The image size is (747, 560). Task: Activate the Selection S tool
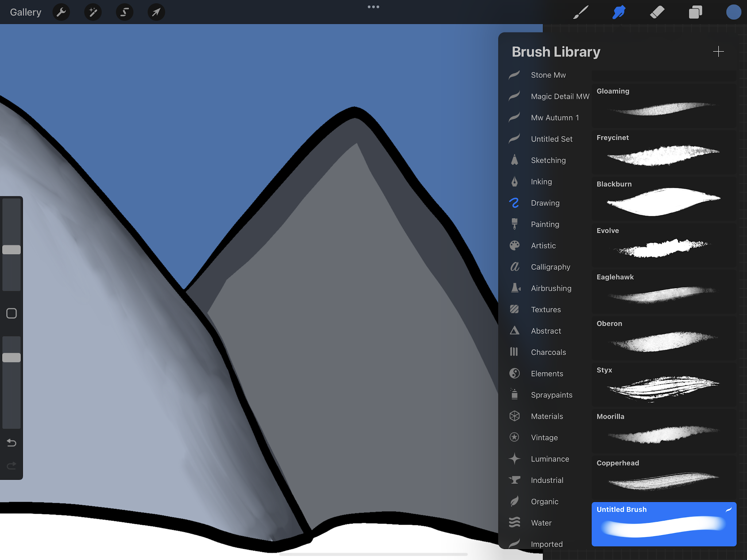click(125, 12)
